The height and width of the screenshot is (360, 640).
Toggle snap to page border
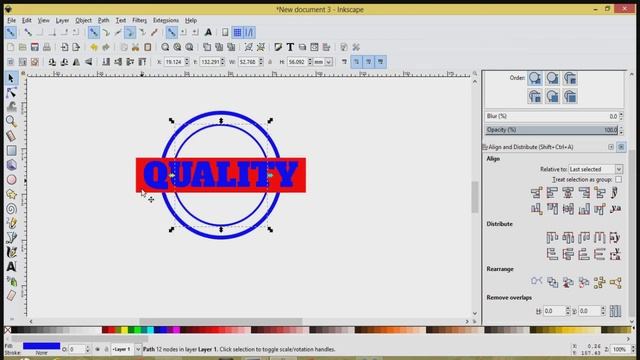coord(225,32)
